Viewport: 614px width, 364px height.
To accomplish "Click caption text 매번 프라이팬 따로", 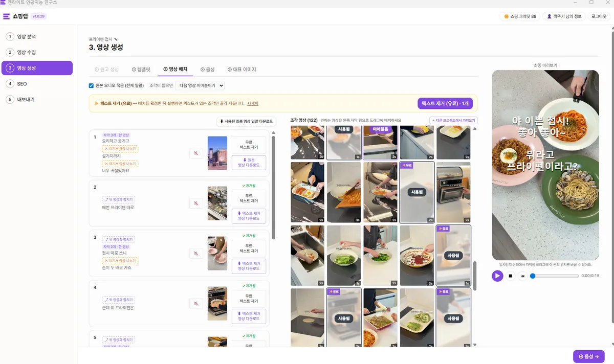I will pos(118,208).
